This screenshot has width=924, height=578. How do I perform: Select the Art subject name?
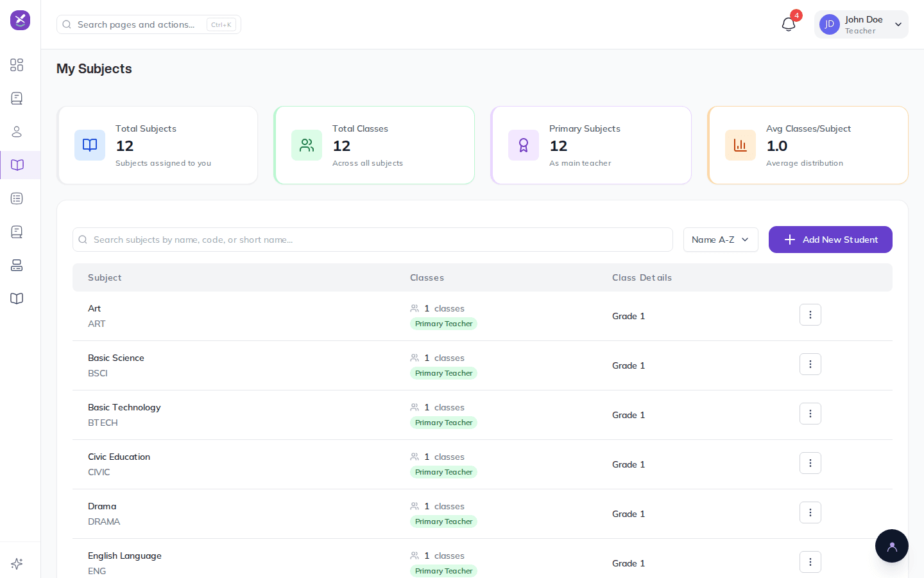tap(94, 308)
